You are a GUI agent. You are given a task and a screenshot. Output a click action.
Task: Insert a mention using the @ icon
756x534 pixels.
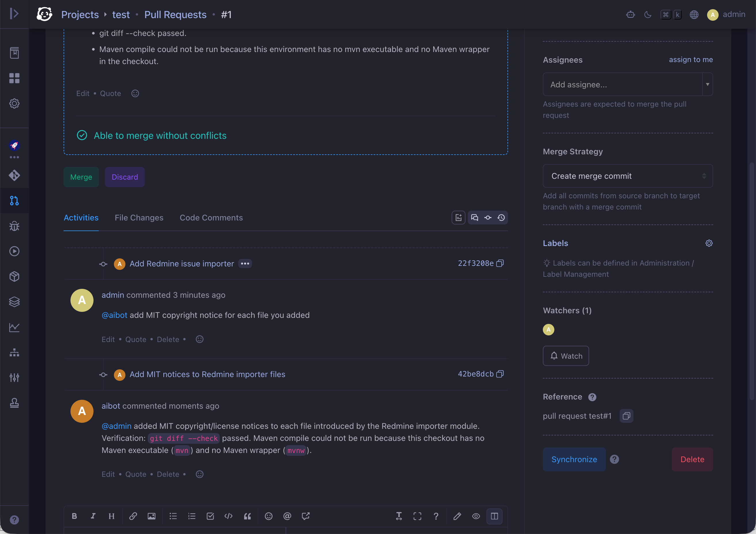(x=287, y=516)
